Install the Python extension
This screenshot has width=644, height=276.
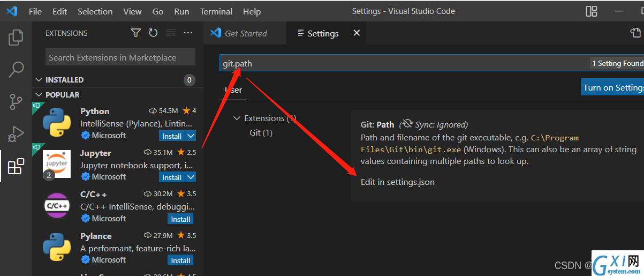click(172, 136)
